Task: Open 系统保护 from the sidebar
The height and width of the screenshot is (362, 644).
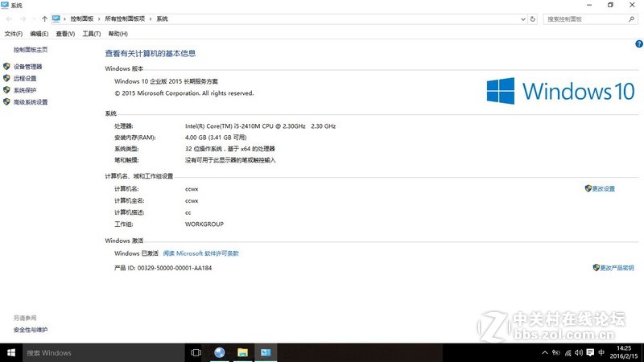Action: point(25,90)
